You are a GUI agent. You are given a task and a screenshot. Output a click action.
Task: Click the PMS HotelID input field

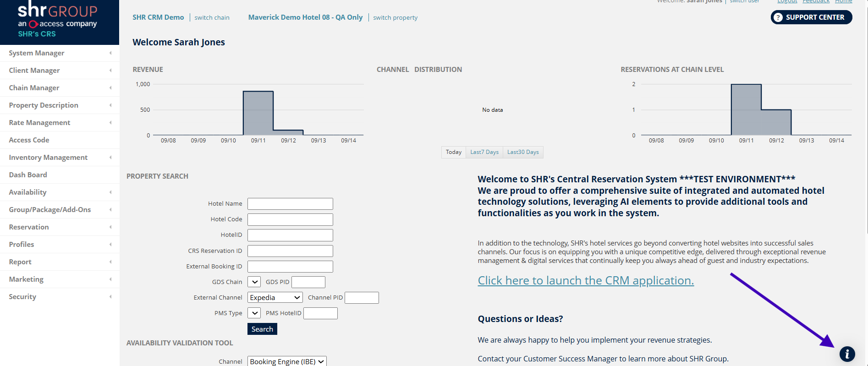(320, 313)
